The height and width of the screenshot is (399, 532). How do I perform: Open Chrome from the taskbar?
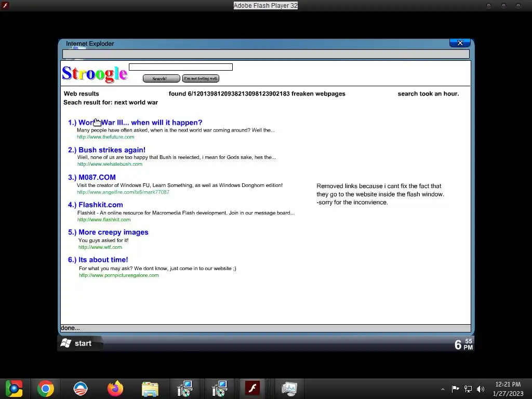46,389
